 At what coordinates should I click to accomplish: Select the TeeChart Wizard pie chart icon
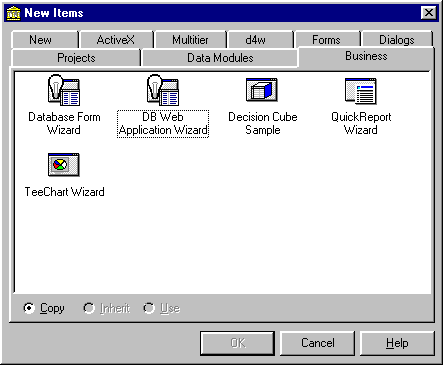(64, 164)
